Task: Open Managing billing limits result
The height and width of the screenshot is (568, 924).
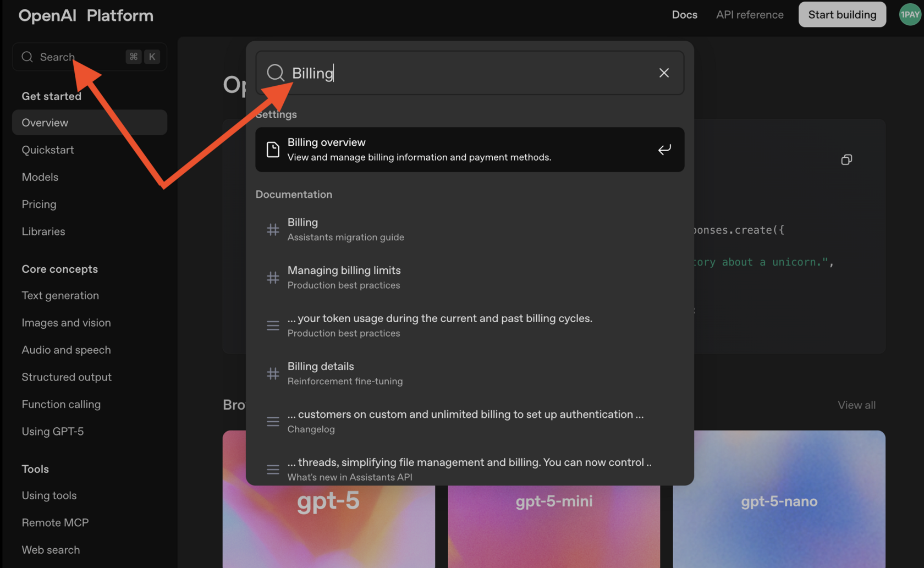Action: (470, 277)
